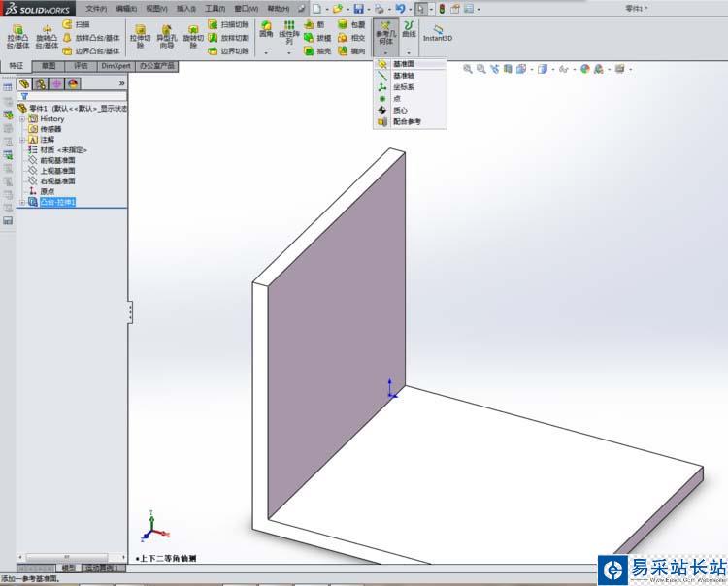Screen dimensions: 728x586
Task: Click the 扫描切除 swept cut tool
Action: (x=228, y=24)
